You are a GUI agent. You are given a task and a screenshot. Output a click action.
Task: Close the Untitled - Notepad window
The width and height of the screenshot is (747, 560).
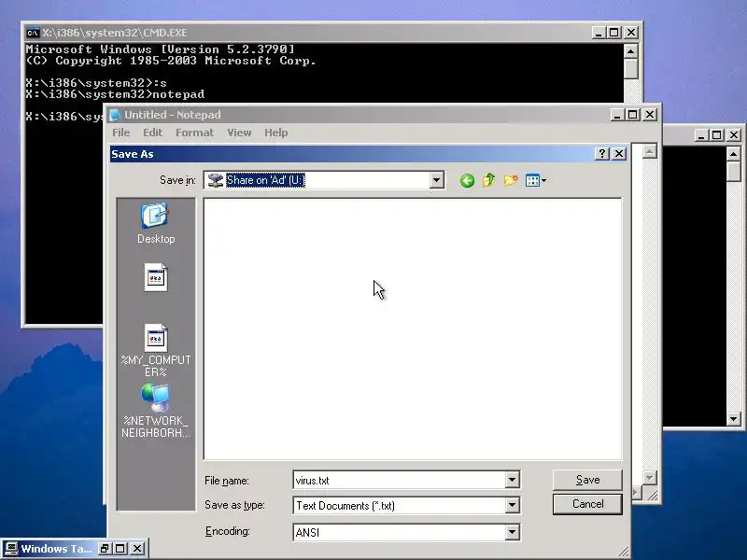650,115
